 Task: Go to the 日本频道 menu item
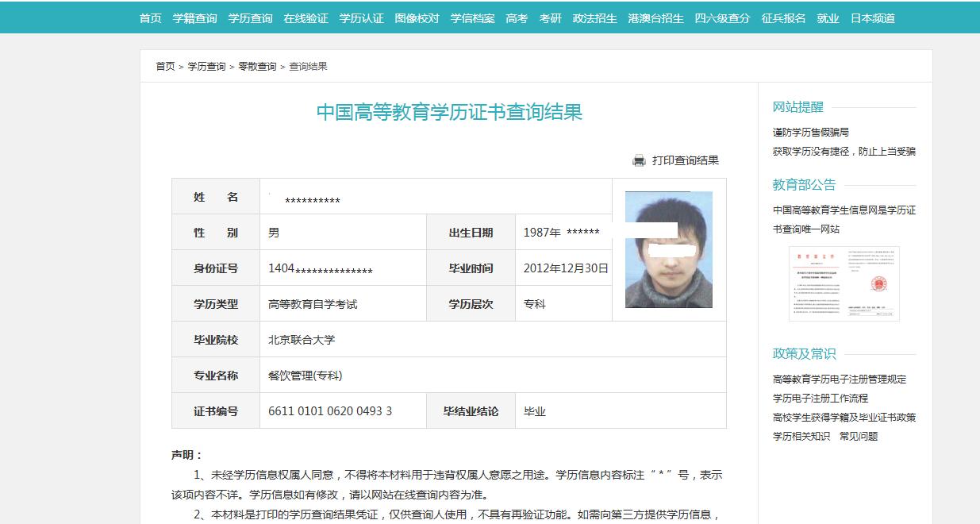[873, 18]
